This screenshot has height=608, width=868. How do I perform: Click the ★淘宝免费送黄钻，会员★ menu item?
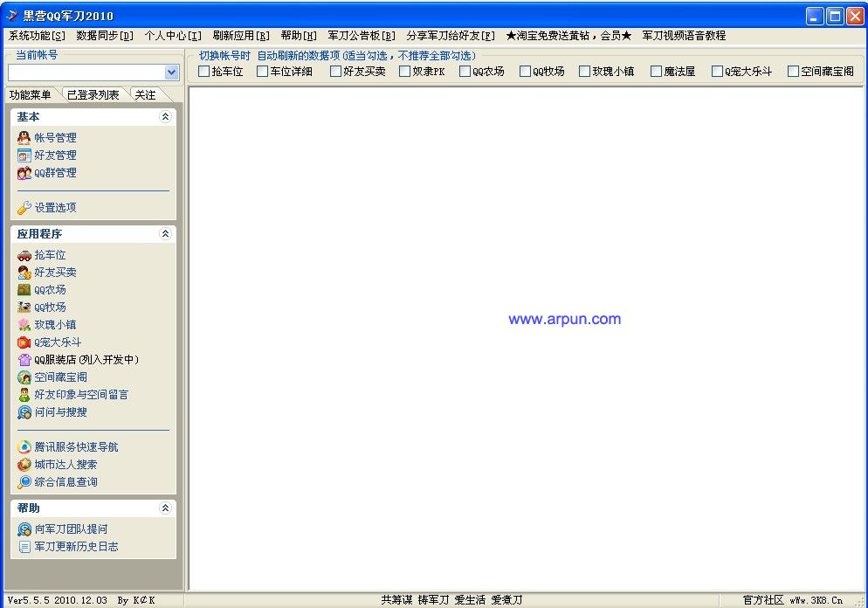[568, 36]
